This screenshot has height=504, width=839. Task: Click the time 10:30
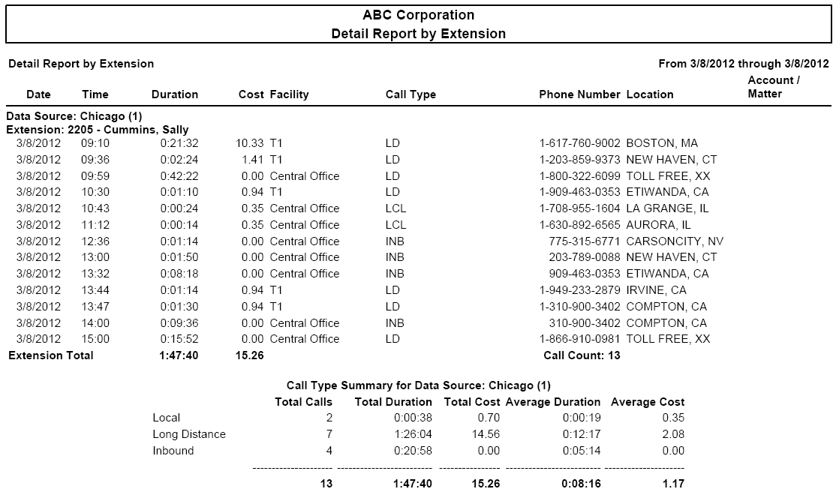click(95, 192)
